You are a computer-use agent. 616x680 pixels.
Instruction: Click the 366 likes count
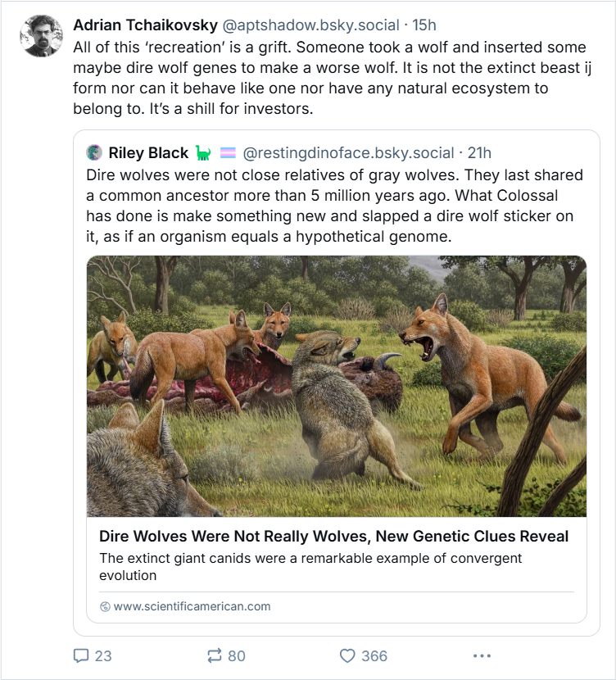[x=374, y=655]
